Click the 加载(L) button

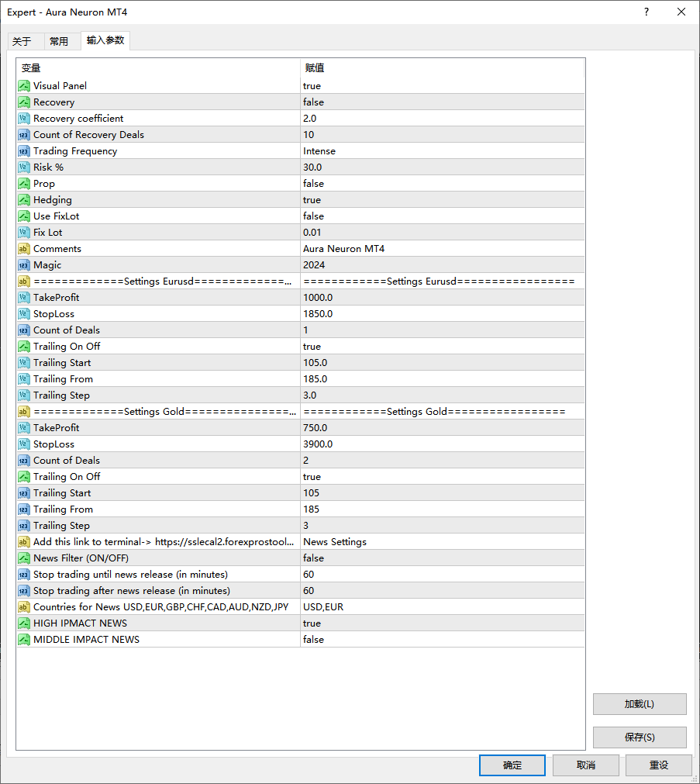(640, 704)
